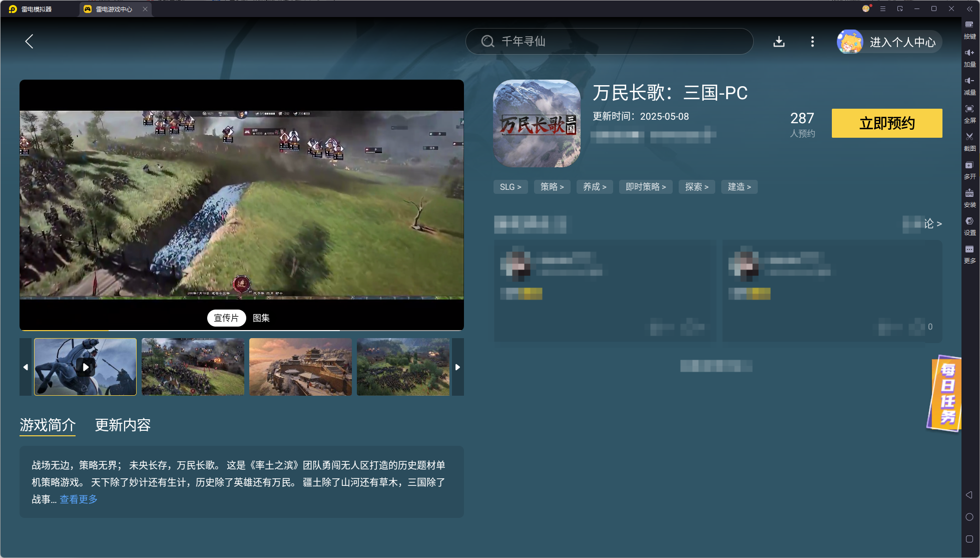The image size is (980, 558).
Task: Expand the 即时策略 category tag
Action: 646,187
